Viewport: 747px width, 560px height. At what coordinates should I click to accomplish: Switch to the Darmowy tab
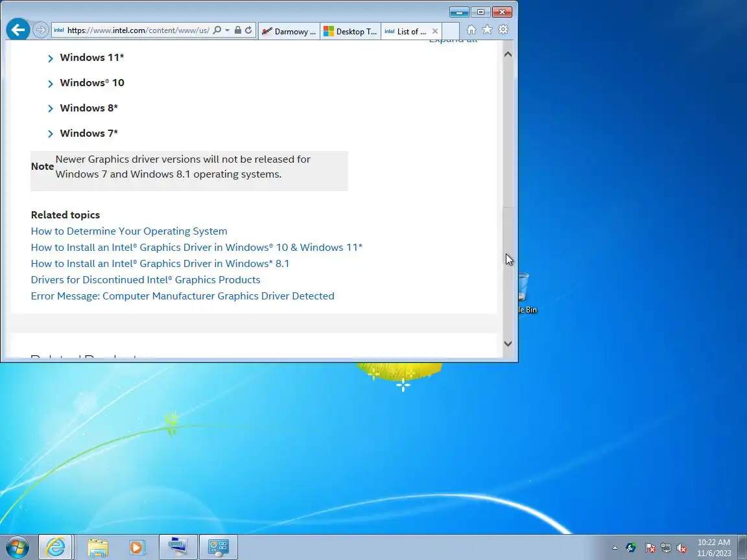[289, 31]
